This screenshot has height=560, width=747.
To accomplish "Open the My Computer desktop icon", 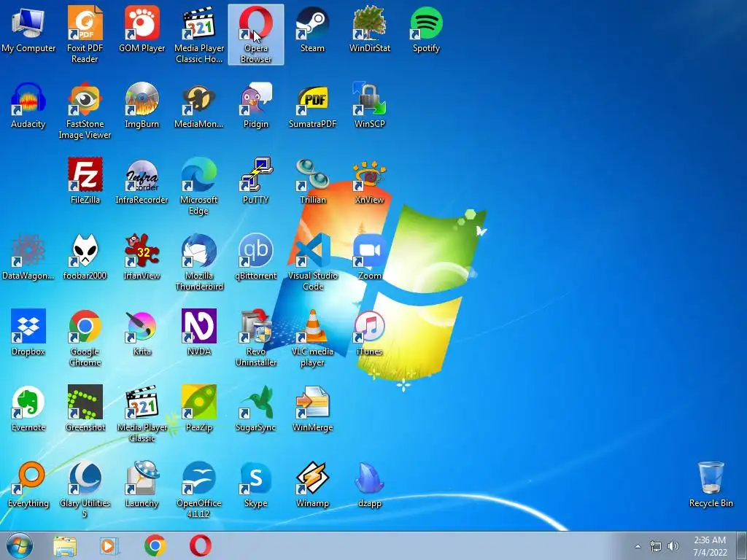I will tap(28, 29).
